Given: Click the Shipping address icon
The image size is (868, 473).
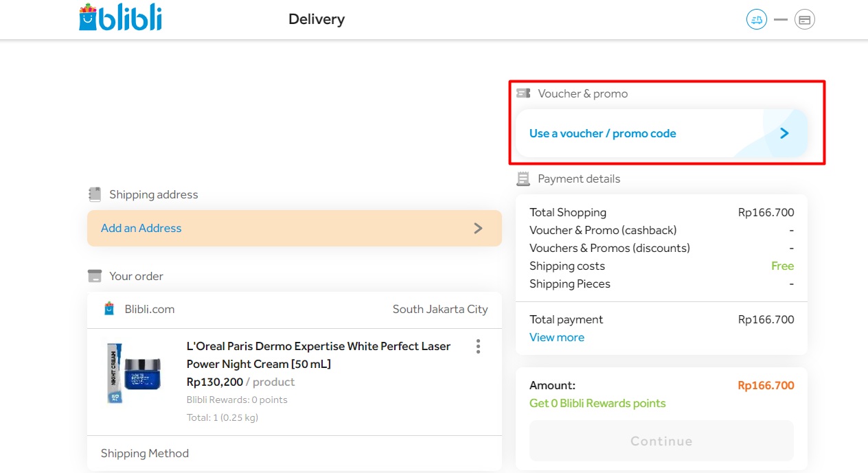Looking at the screenshot, I should point(94,194).
